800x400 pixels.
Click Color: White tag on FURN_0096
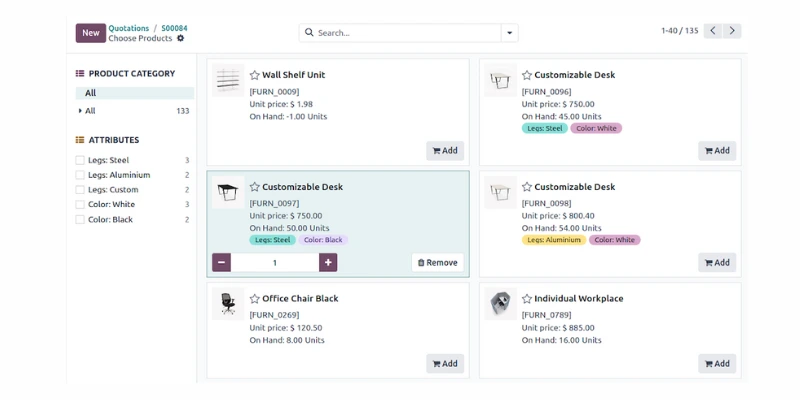coord(596,128)
